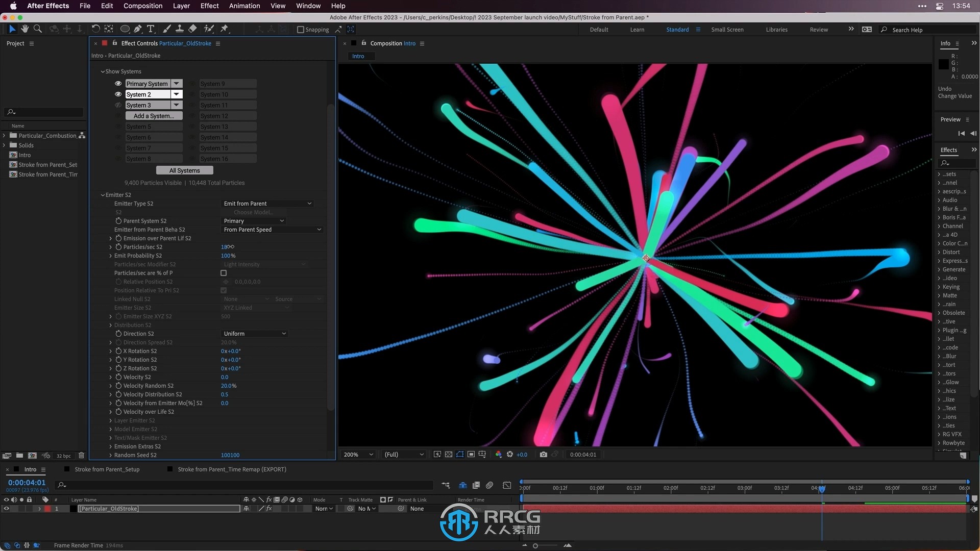Toggle visibility of System 2 emitter
This screenshot has width=980, height=551.
pyautogui.click(x=118, y=93)
